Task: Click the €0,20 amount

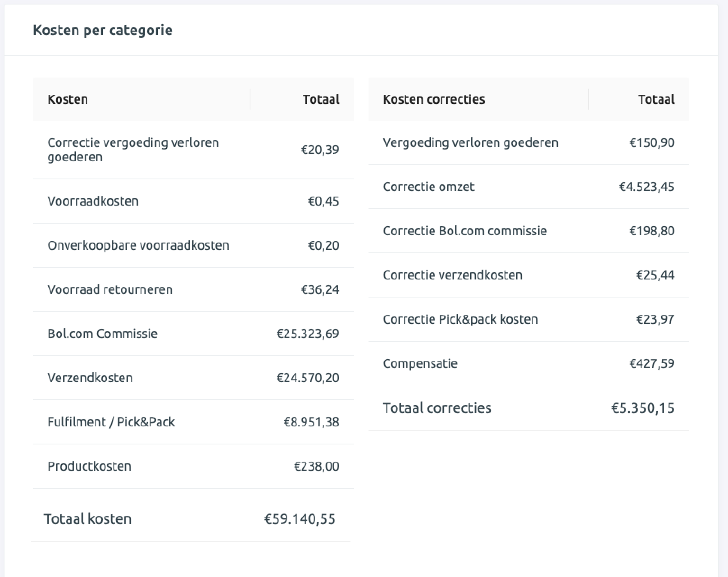Action: pyautogui.click(x=323, y=245)
